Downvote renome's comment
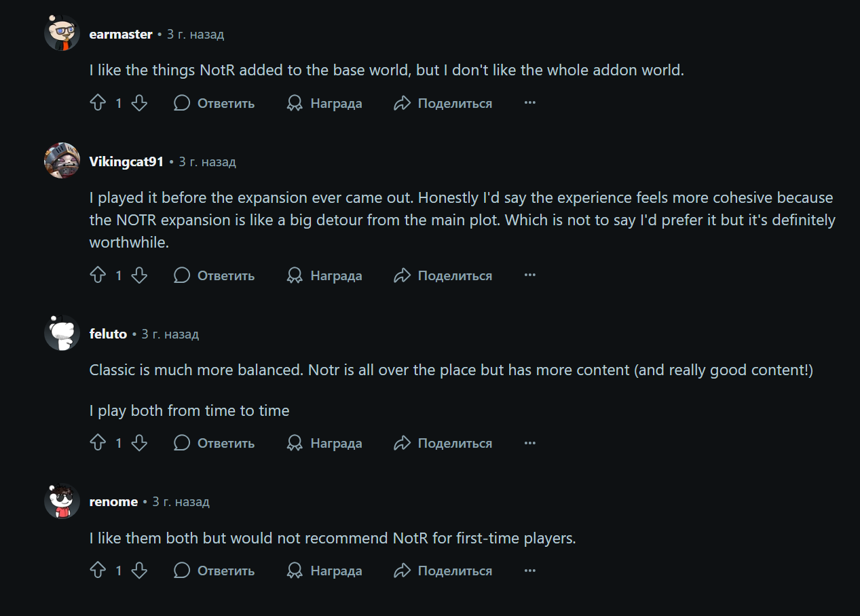The height and width of the screenshot is (616, 860). (139, 571)
